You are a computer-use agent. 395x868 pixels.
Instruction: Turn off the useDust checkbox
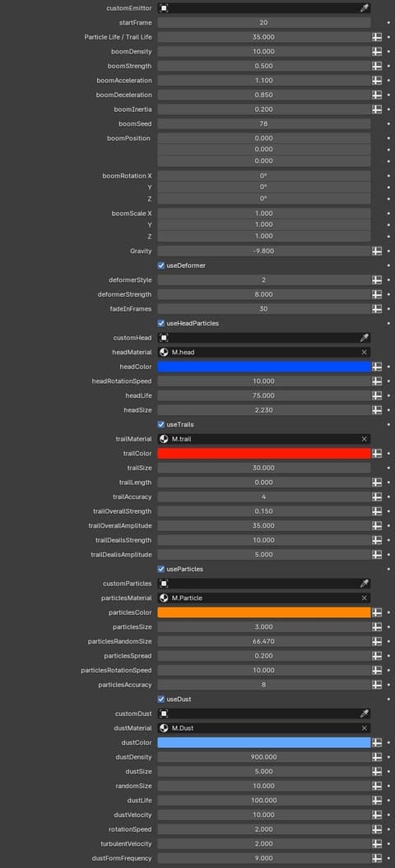161,699
